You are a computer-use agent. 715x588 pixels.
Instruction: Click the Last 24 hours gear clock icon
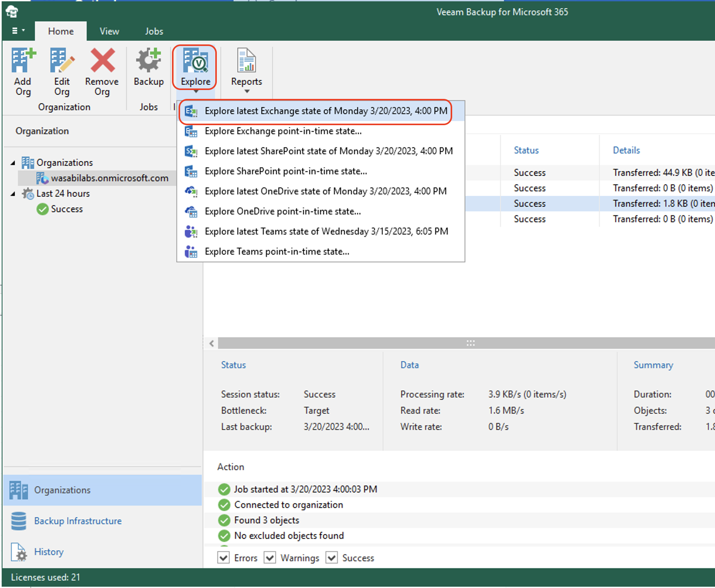[x=28, y=194]
